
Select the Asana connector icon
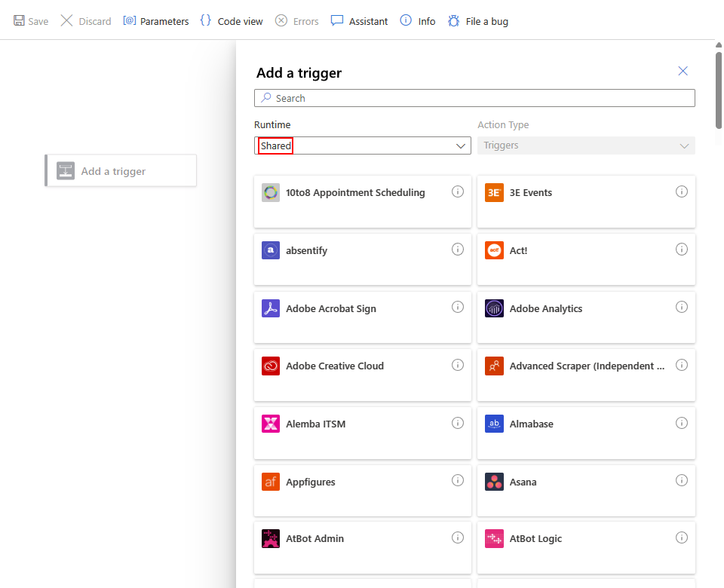click(494, 482)
